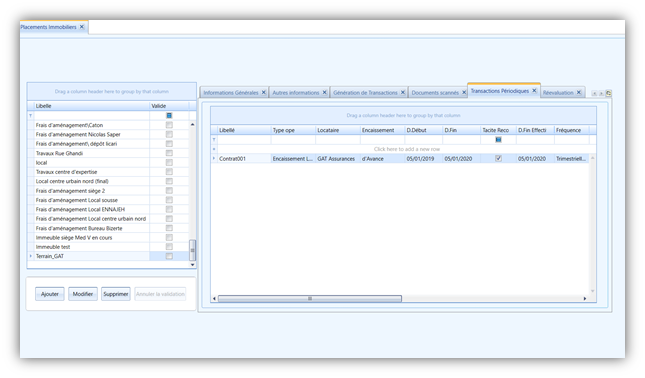Toggle Valide checkbox for Frais d'aménagement\Caton
The image size is (645, 378).
click(169, 125)
